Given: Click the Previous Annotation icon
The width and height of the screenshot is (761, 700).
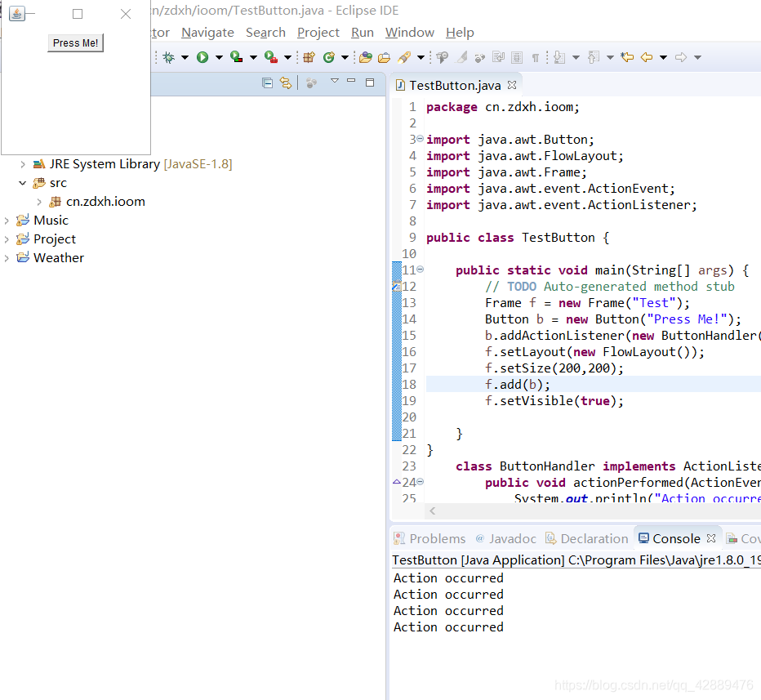Looking at the screenshot, I should pyautogui.click(x=593, y=57).
